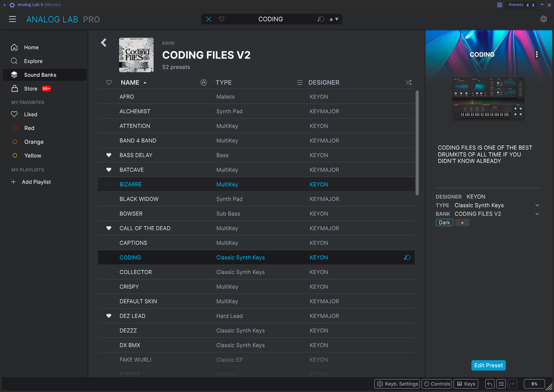Select the BOWSER preset
The height and width of the screenshot is (392, 554).
256,214
